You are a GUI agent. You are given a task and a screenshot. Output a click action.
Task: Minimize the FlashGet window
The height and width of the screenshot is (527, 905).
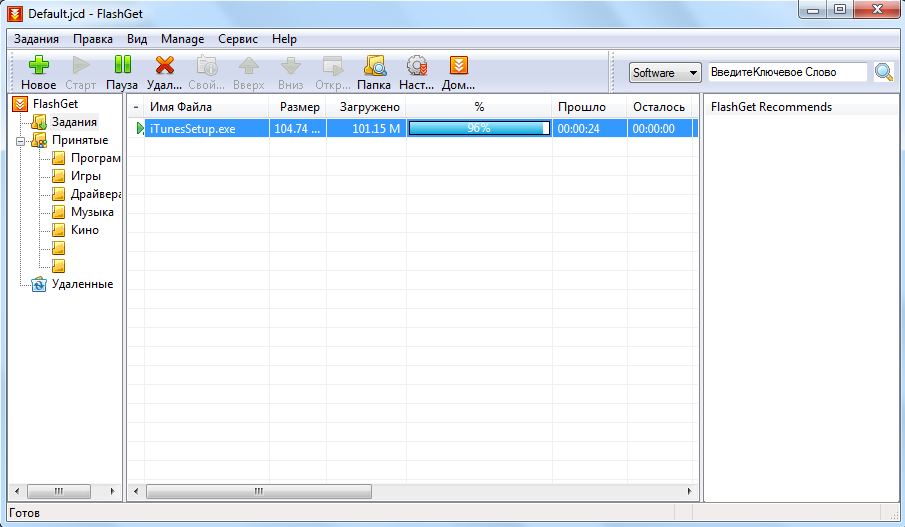click(x=813, y=9)
